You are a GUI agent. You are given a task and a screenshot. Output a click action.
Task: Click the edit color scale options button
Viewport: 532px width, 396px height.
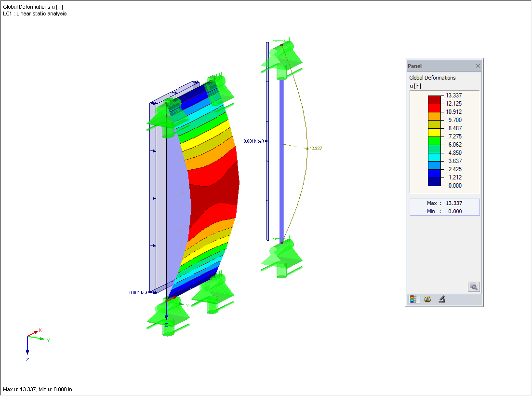[x=473, y=286]
